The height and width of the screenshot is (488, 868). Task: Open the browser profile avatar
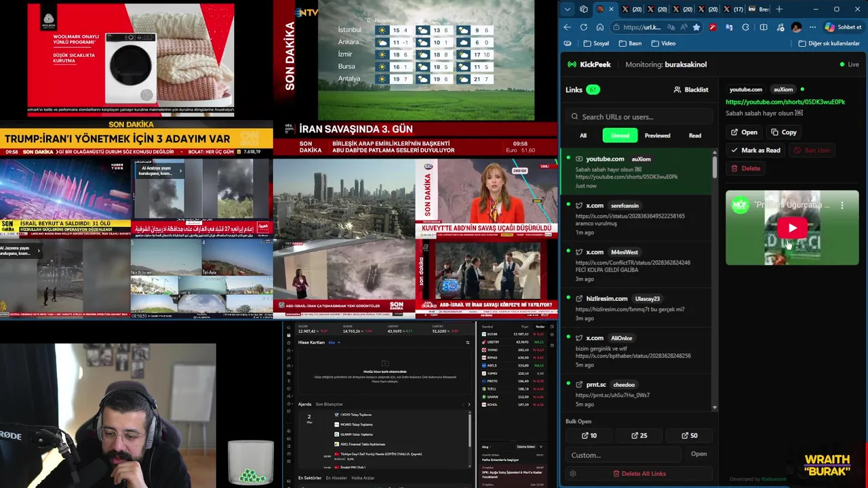click(796, 27)
